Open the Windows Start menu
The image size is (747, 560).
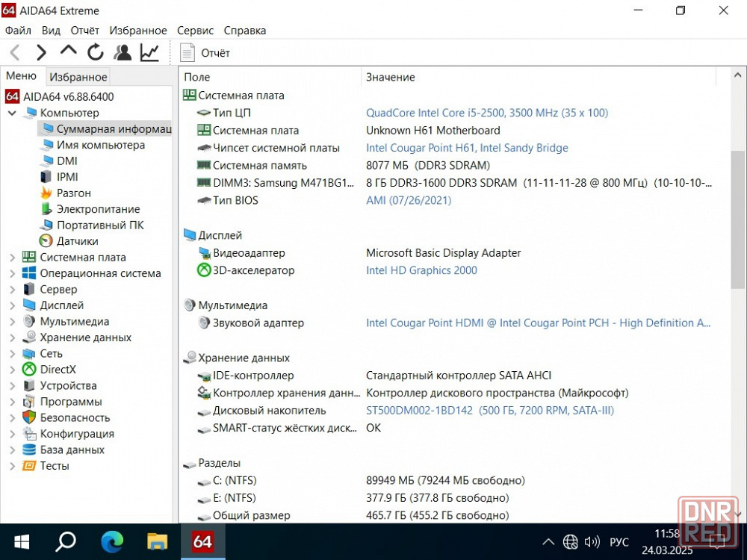tap(22, 541)
